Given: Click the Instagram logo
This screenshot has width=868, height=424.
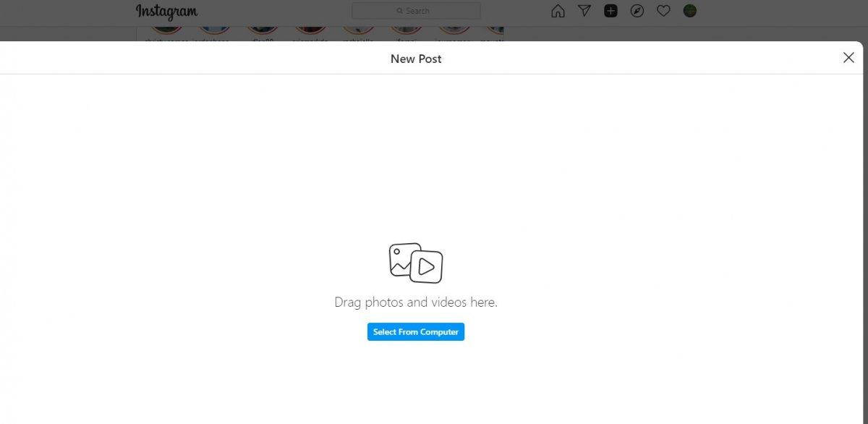Looking at the screenshot, I should pos(166,12).
